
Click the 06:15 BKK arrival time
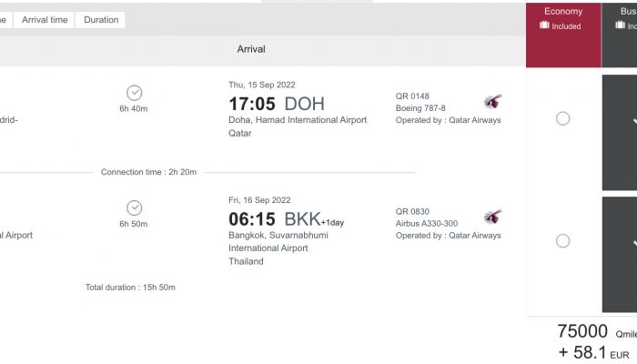pos(286,219)
